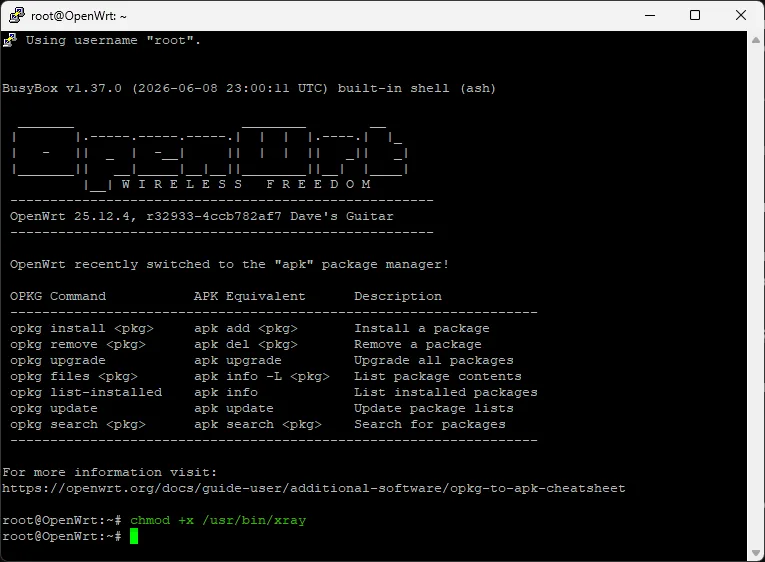Click the "OpenWrt 25.12.4, r32933-4ccb782af7" release line
Viewport: 765px width, 562px height.
point(201,216)
